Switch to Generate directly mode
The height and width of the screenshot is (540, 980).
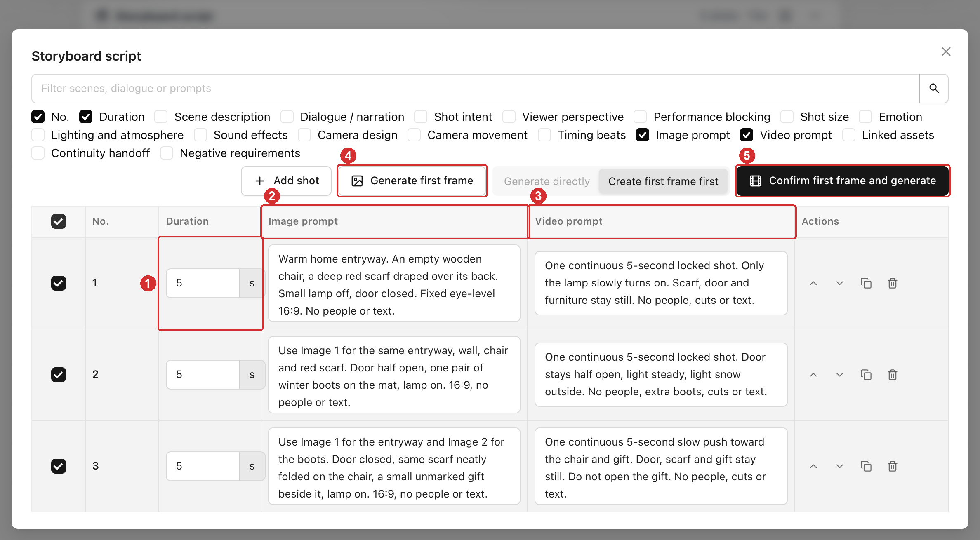pyautogui.click(x=547, y=181)
